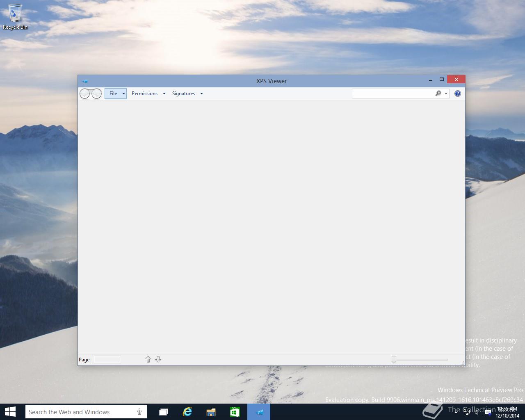Open the Windows Start menu
The image size is (525, 420).
[x=10, y=412]
